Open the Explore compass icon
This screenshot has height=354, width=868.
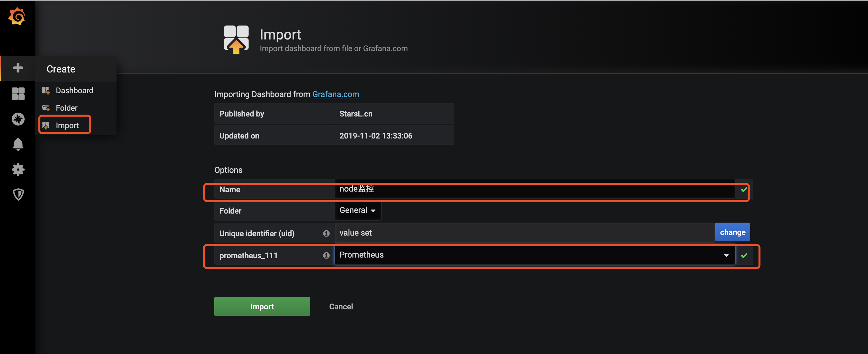coord(18,119)
